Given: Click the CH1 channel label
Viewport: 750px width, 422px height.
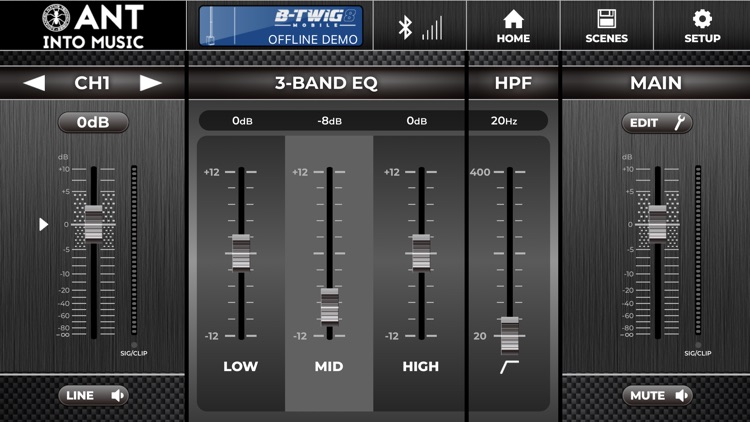Looking at the screenshot, I should [x=92, y=83].
